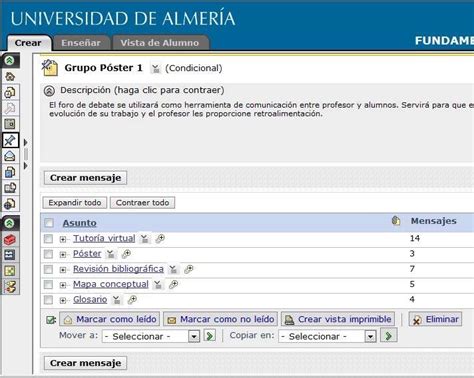Image resolution: width=474 pixels, height=378 pixels.
Task: Click the Grupo Póster 1 topic icon
Action: click(x=50, y=68)
